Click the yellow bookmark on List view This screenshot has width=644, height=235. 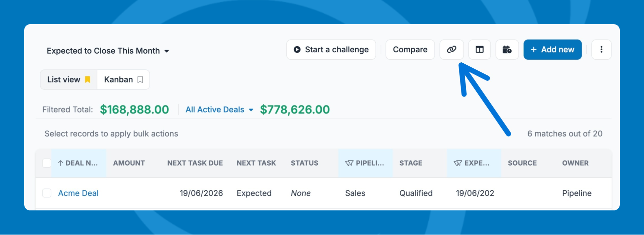pyautogui.click(x=88, y=79)
